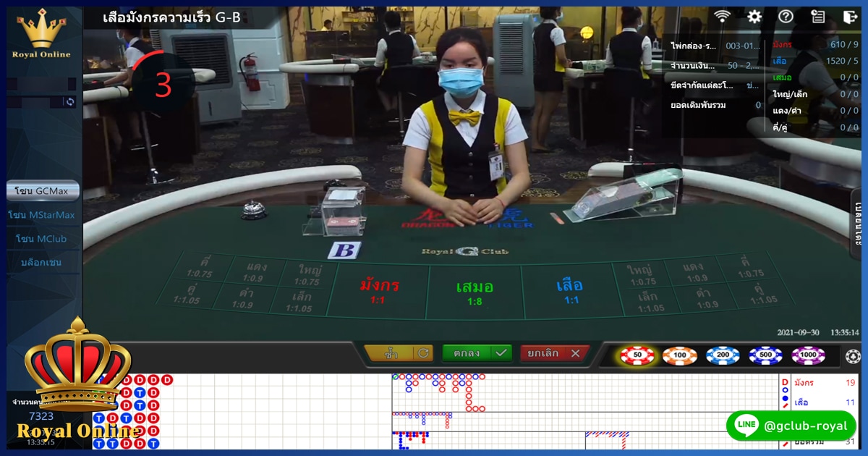The height and width of the screenshot is (456, 868).
Task: Refresh the balance with the reload icon
Action: point(69,102)
